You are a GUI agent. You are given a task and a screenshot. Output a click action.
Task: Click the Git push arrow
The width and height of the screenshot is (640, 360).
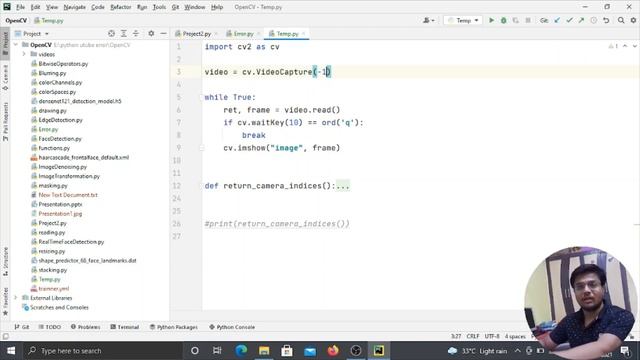tap(581, 20)
